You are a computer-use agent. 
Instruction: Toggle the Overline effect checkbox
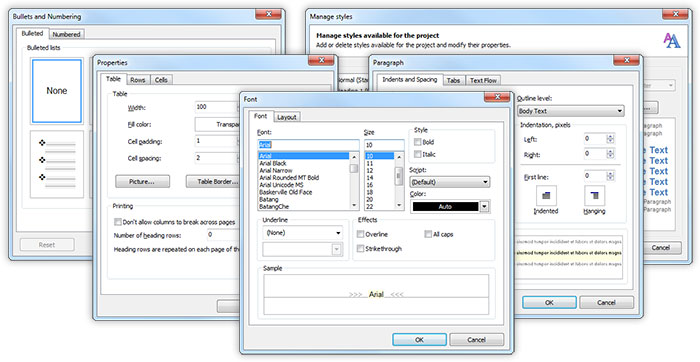[360, 234]
